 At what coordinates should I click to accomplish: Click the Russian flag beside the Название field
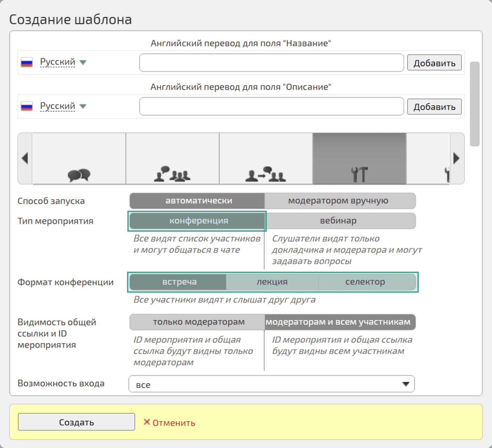point(27,63)
